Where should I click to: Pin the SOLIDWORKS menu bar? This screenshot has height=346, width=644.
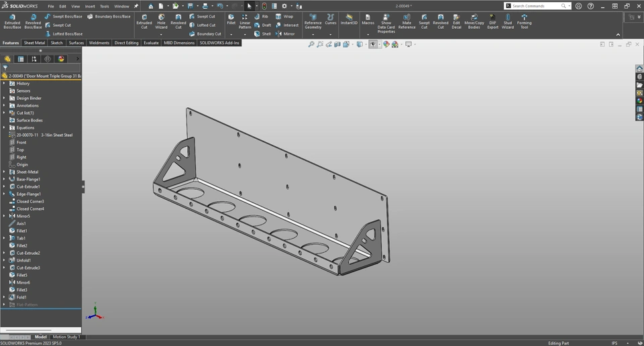coord(136,6)
